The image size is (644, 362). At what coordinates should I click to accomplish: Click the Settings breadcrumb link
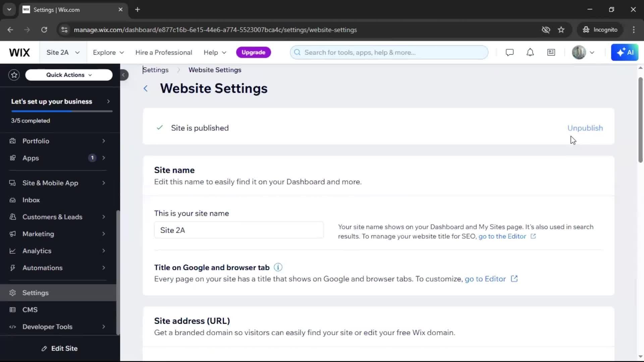tap(156, 70)
